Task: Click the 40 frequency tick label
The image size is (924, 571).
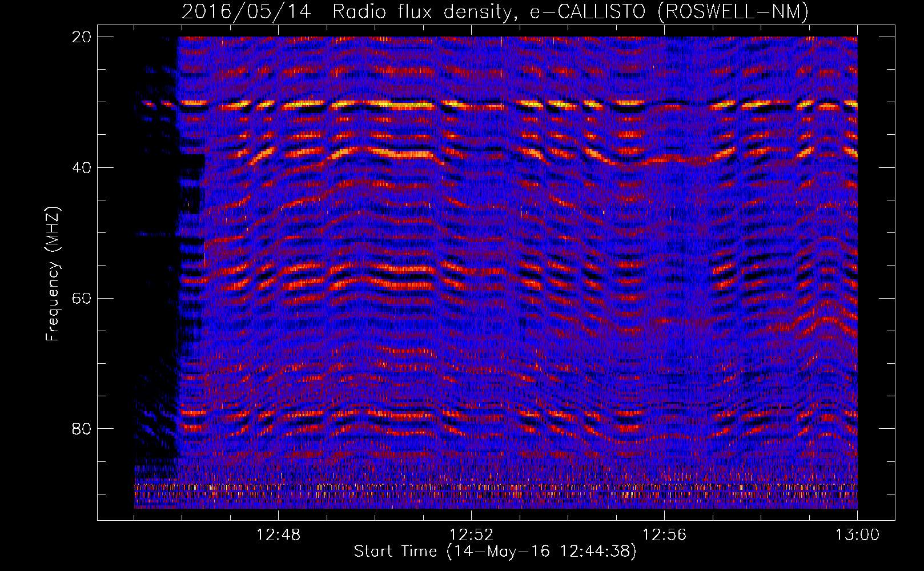Action: tap(82, 168)
